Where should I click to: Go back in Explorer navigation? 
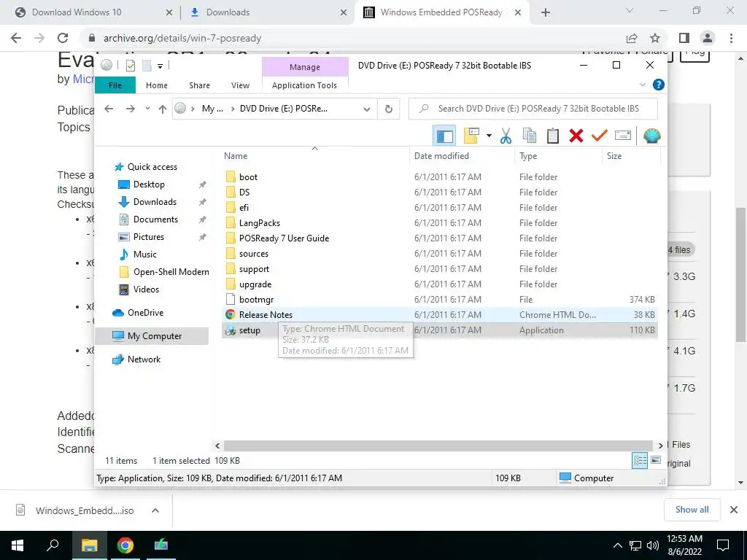(109, 109)
